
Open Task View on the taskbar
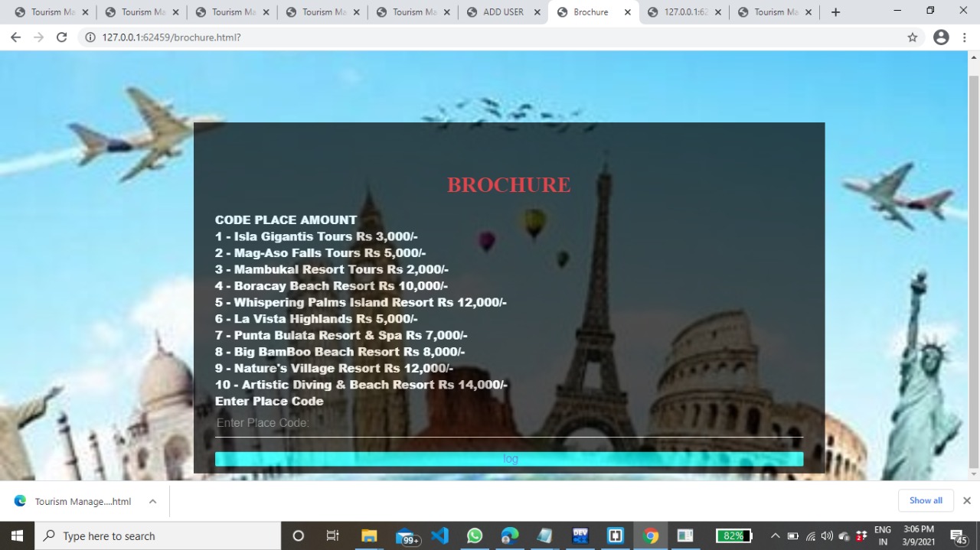[x=332, y=535]
